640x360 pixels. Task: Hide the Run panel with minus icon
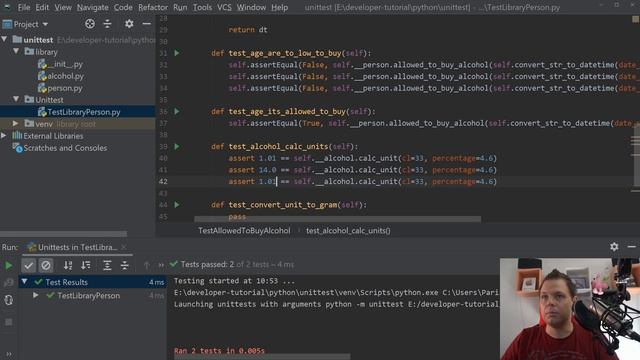(631, 247)
